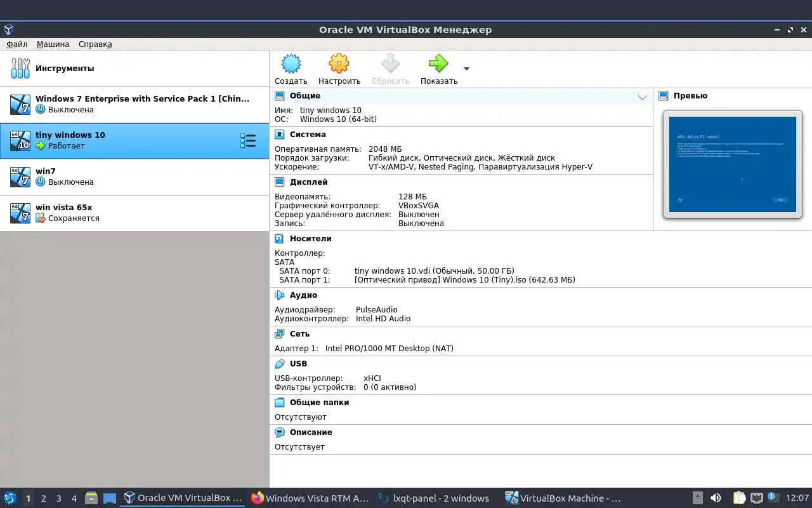Click the xHCI USB controller value
This screenshot has height=508, width=812.
[x=372, y=378]
